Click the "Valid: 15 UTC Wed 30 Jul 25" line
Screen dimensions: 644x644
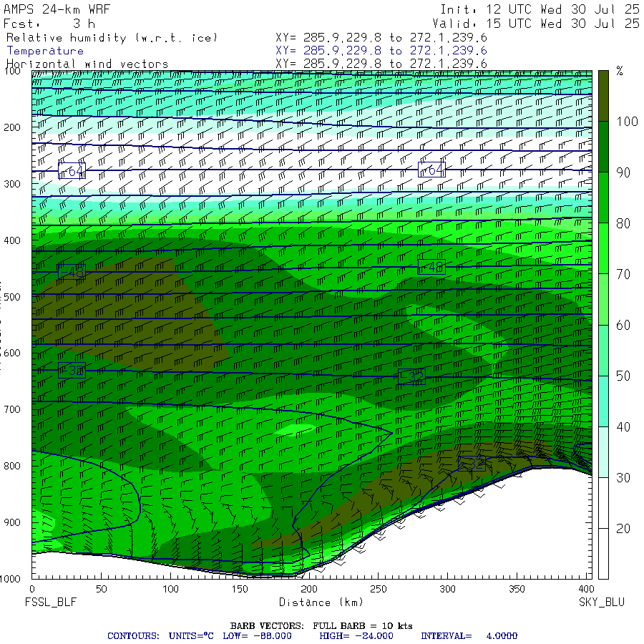point(535,24)
